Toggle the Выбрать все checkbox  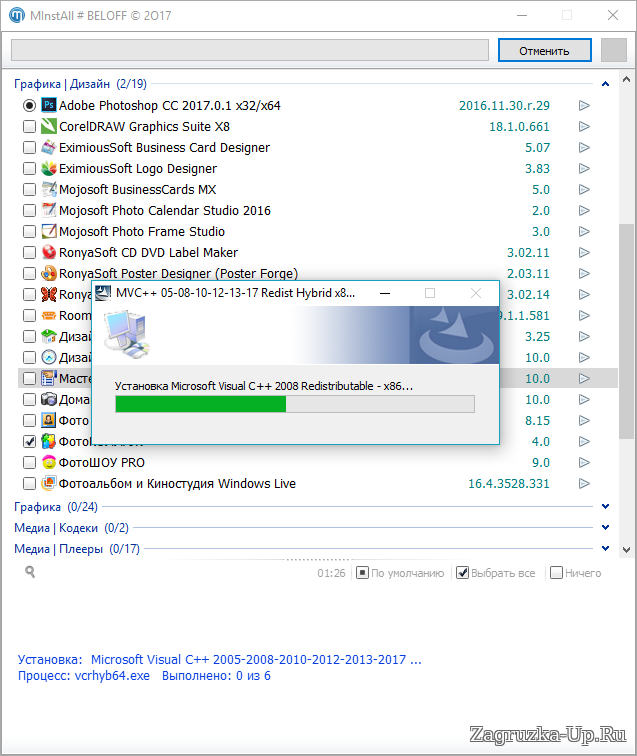(x=462, y=573)
